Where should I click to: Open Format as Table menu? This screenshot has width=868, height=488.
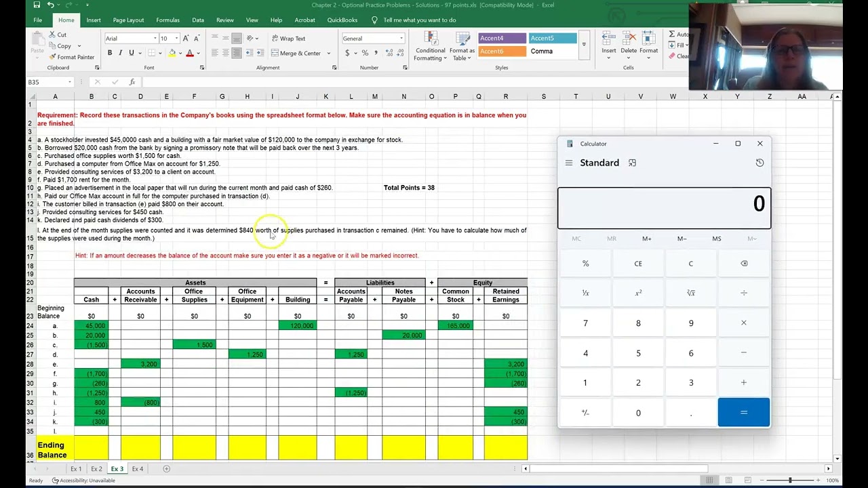coord(462,46)
